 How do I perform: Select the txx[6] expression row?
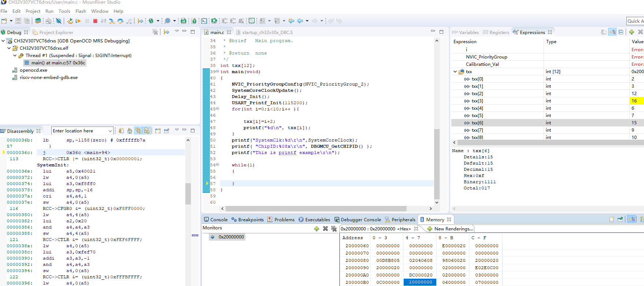click(547, 123)
